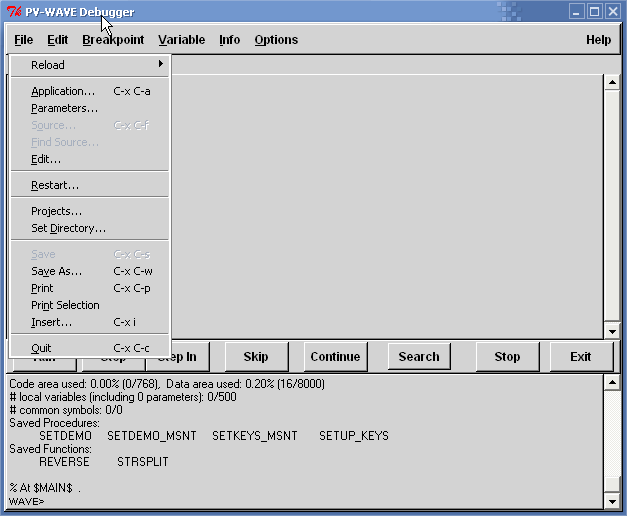627x516 pixels.
Task: Click SETUP_KEYS procedure name
Action: [354, 436]
